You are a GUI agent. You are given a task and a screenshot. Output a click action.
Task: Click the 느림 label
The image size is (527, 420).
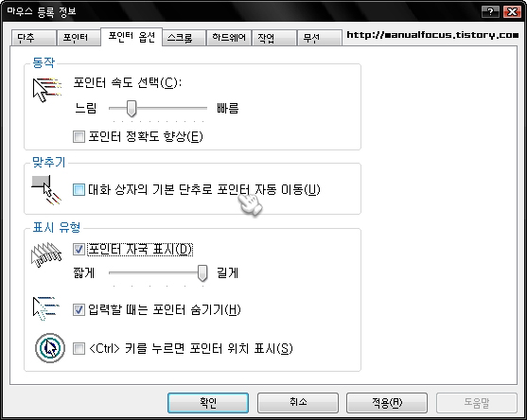click(86, 108)
